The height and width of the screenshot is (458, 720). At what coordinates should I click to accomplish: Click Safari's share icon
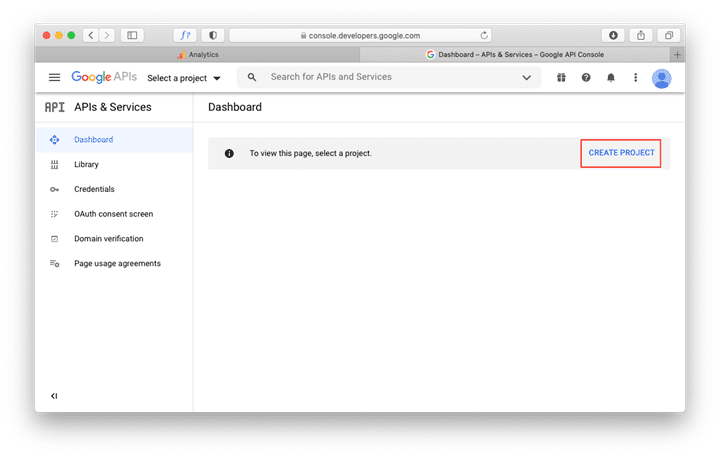[641, 35]
